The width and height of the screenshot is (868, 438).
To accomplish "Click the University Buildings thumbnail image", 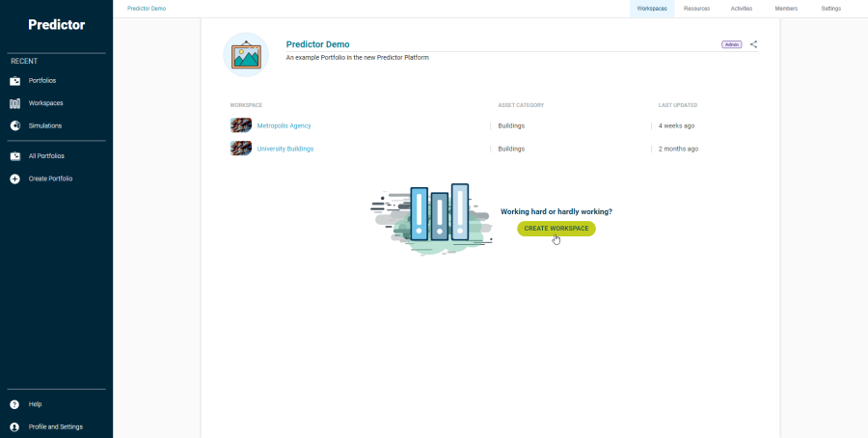I will pyautogui.click(x=241, y=149).
